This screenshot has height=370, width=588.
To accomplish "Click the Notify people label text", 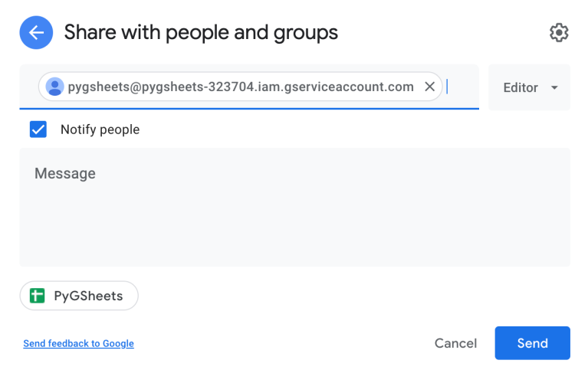I will [100, 129].
